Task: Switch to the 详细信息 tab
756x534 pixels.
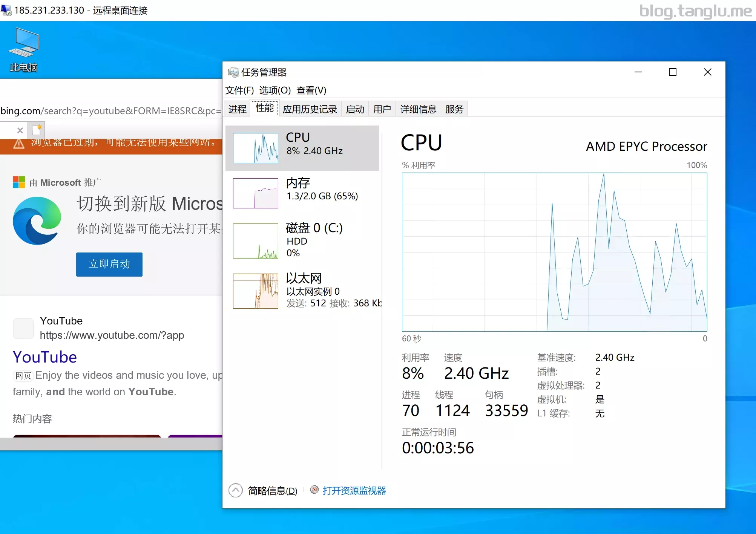Action: tap(418, 109)
